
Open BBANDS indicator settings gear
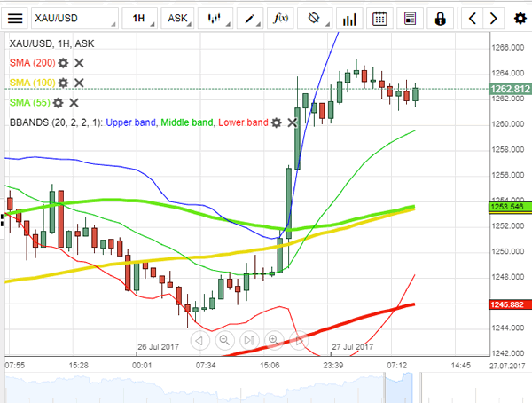277,122
